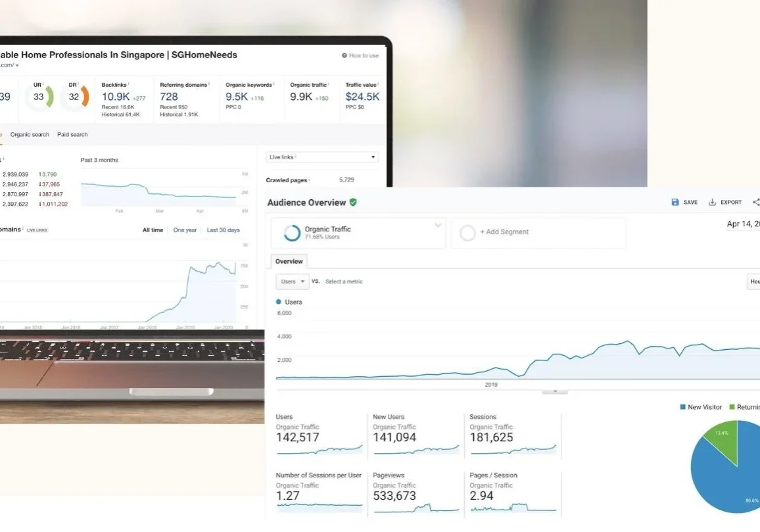The width and height of the screenshot is (760, 532).
Task: Click the Save disk icon
Action: point(675,203)
